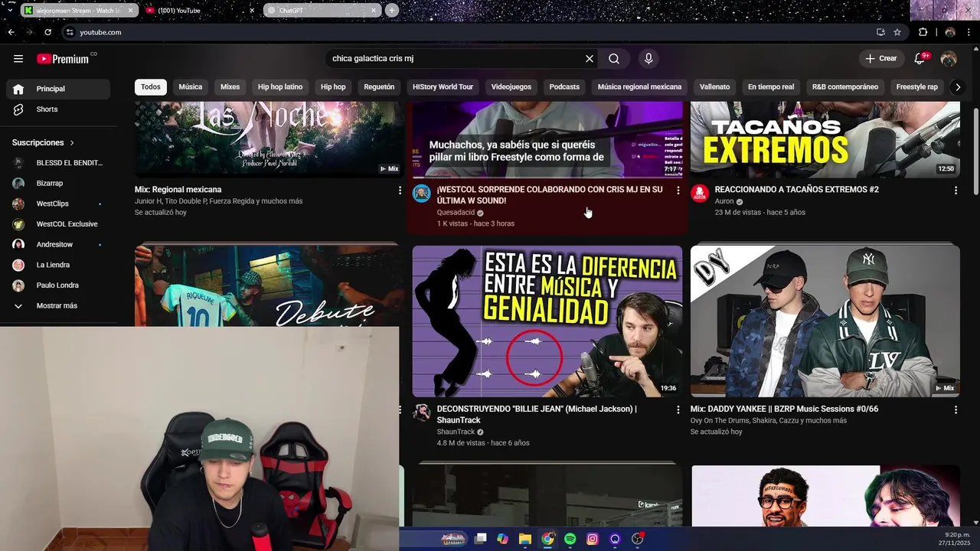Select the Hip hop latino chip
980x551 pixels.
280,87
